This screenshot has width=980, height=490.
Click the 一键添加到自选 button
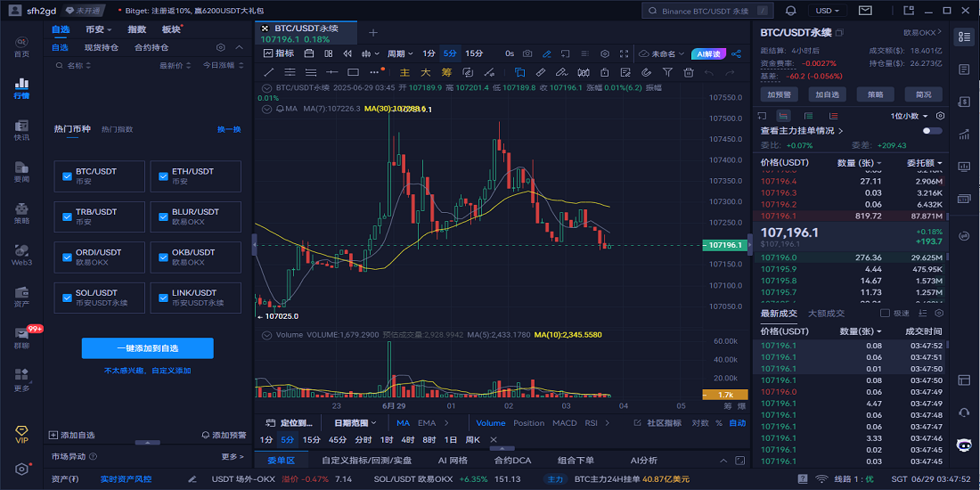tap(147, 348)
